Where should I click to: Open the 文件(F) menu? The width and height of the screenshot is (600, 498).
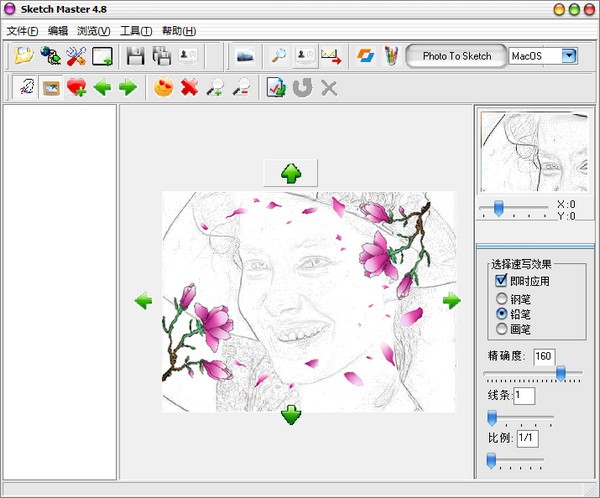point(22,31)
